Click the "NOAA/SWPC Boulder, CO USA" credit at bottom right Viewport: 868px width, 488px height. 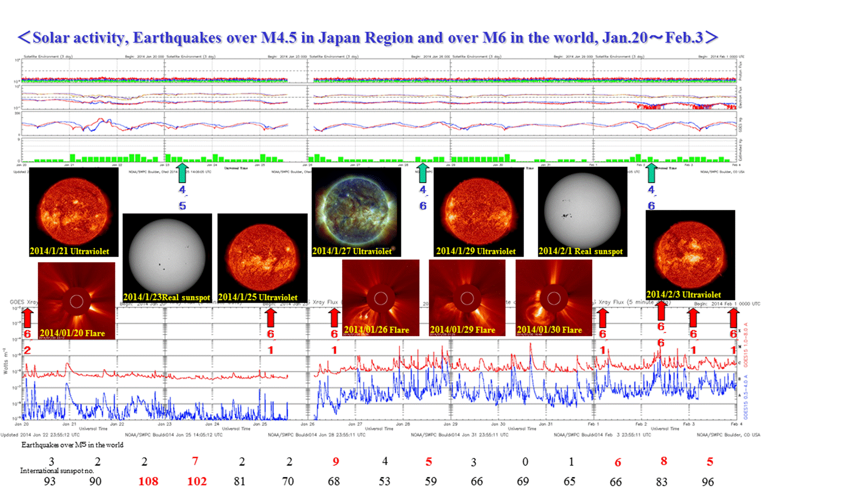[729, 435]
